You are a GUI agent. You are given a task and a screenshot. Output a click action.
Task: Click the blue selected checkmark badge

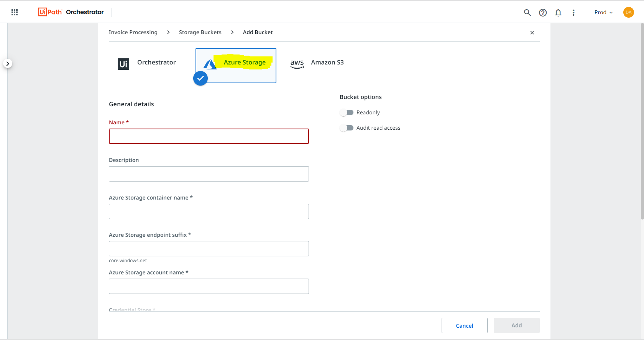click(200, 78)
